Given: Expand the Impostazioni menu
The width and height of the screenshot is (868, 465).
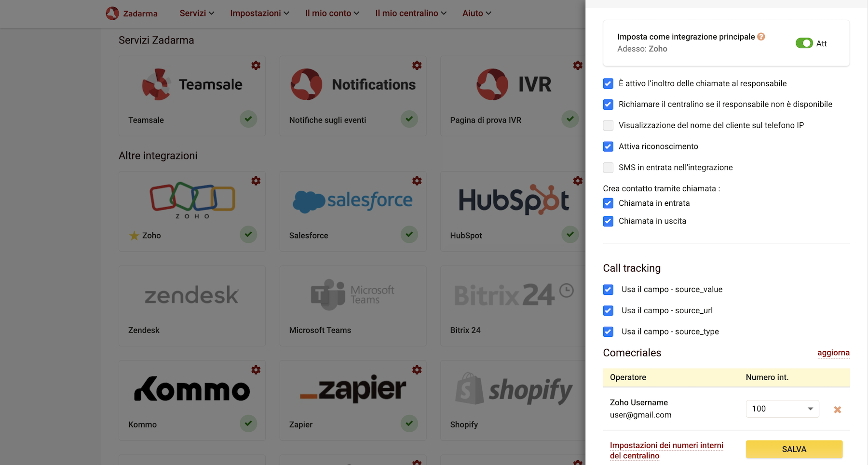Looking at the screenshot, I should click(x=259, y=13).
